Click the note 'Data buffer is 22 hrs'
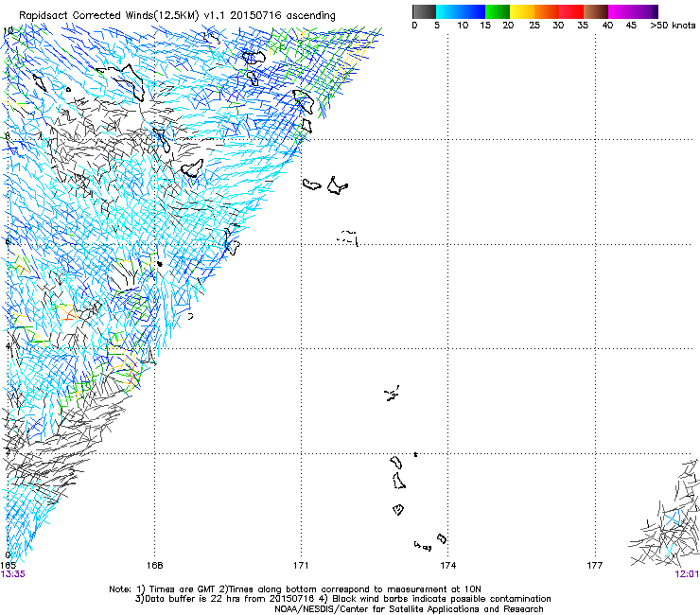Viewport: 700px width, 615px height. [x=191, y=599]
